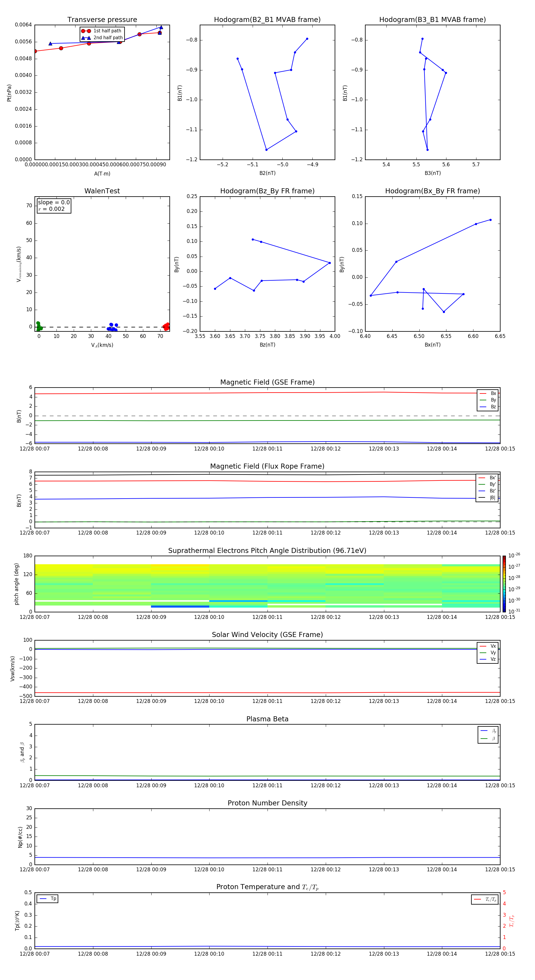The height and width of the screenshot is (980, 535).
Task: Click the 'WalenTest' plot title
Action: pyautogui.click(x=102, y=191)
